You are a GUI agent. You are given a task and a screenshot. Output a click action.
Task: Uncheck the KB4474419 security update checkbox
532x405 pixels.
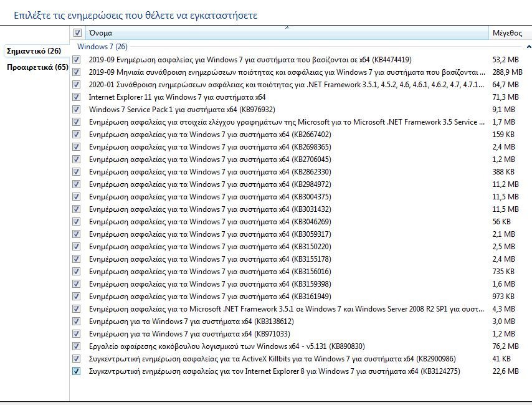click(x=77, y=60)
